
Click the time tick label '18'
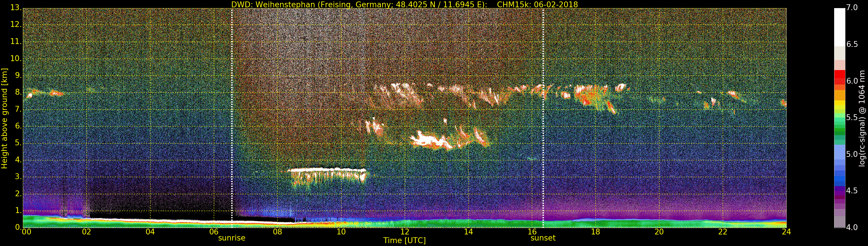coord(595,232)
